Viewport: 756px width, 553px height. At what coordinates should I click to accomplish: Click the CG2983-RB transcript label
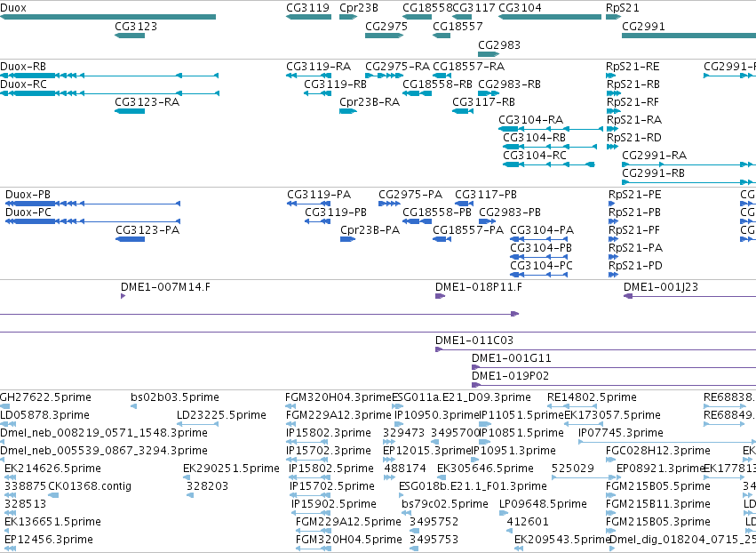509,84
